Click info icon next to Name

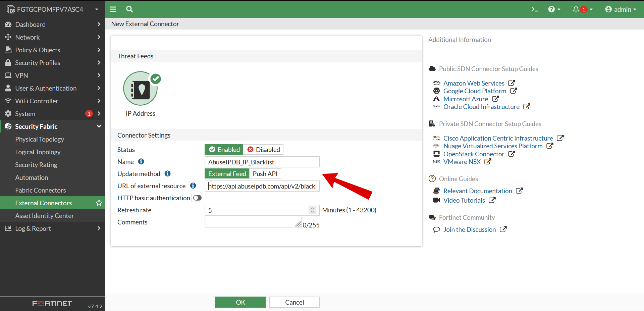141,162
